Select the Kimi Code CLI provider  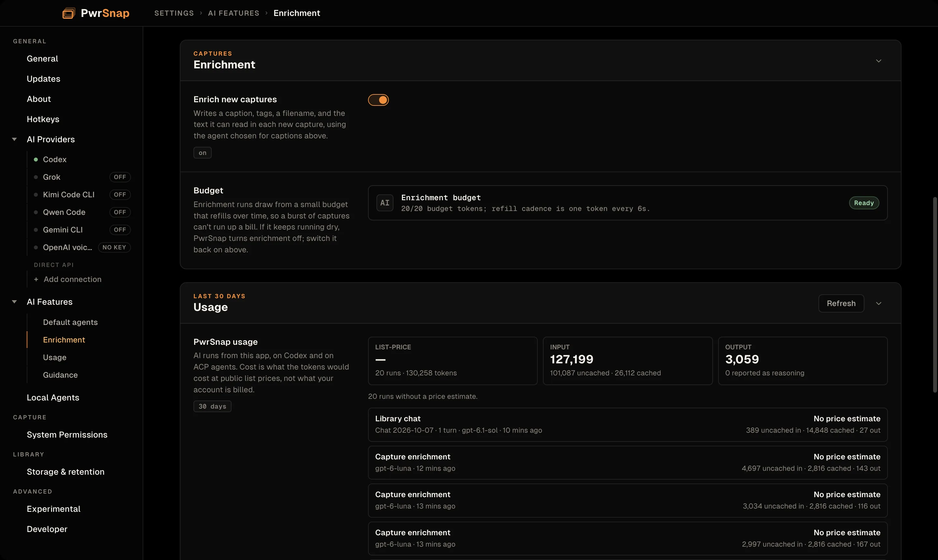coord(69,195)
